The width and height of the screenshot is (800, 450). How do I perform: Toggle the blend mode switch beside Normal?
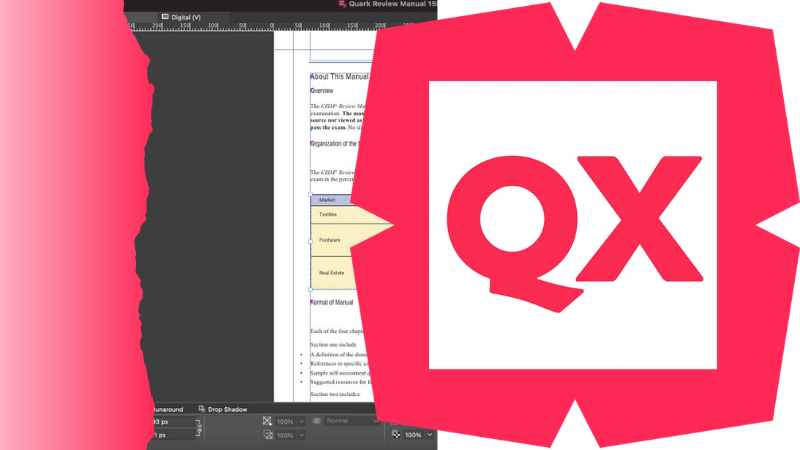click(316, 421)
